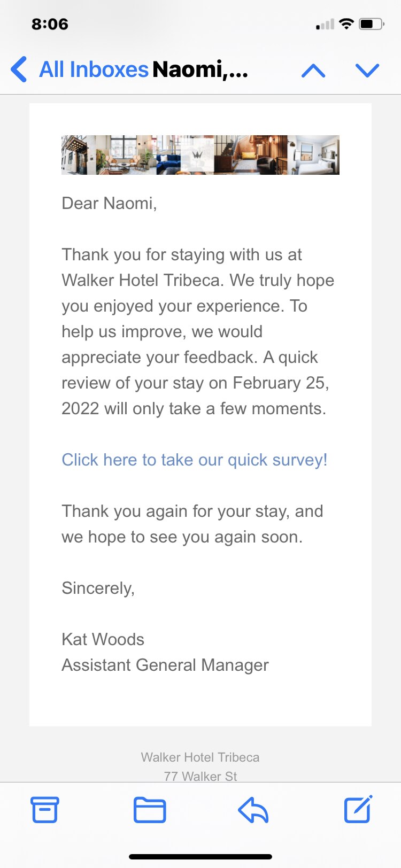The image size is (401, 868).
Task: Tap the Wi-Fi indicator in the status bar
Action: 346,24
